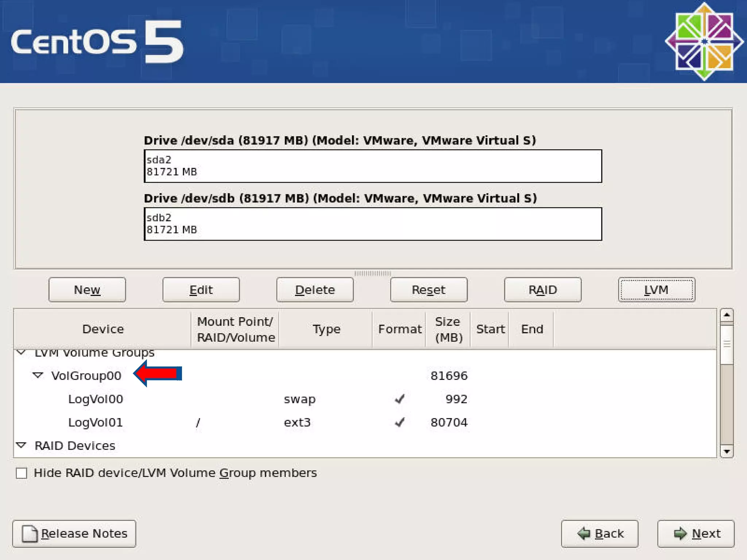The height and width of the screenshot is (560, 747).
Task: Click the pane resize handle above buttons
Action: pos(373,273)
